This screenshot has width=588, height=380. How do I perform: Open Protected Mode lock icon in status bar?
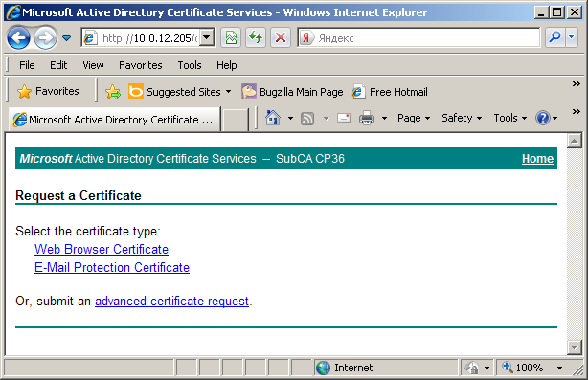pyautogui.click(x=471, y=368)
